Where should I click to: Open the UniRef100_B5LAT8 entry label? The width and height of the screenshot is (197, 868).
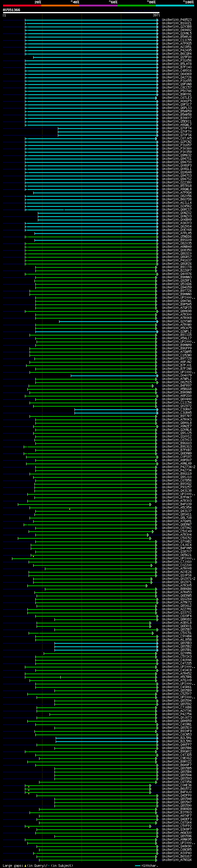click(x=176, y=64)
